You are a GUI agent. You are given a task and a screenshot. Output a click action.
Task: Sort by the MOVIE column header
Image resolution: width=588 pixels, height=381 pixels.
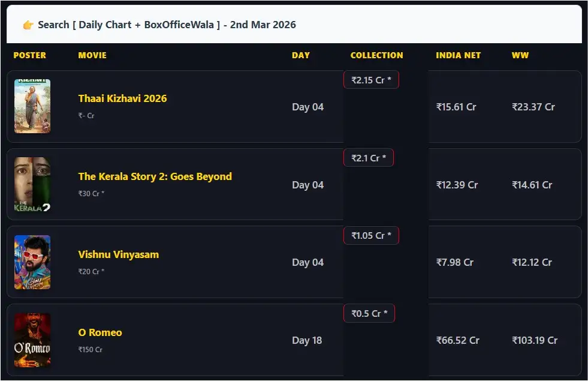point(92,55)
